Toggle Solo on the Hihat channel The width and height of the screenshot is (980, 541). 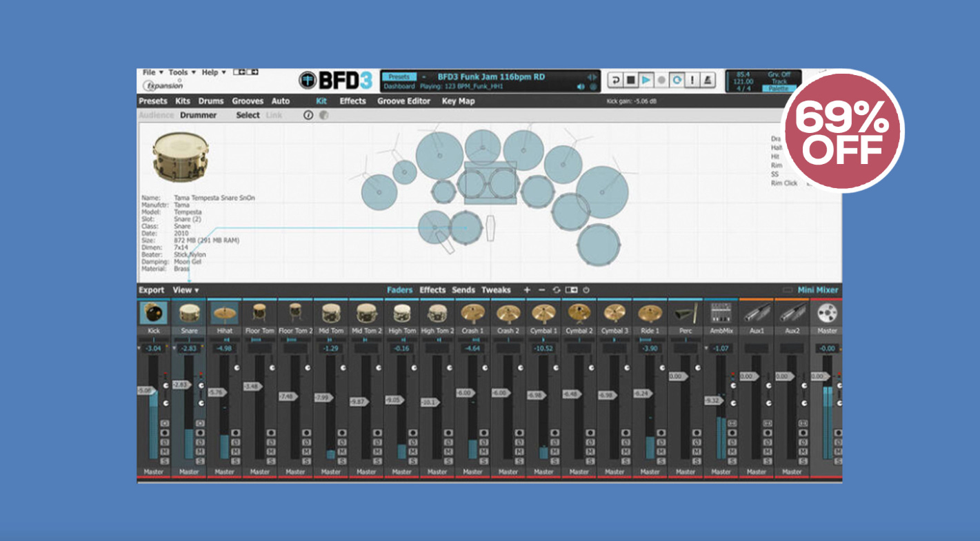point(236,461)
